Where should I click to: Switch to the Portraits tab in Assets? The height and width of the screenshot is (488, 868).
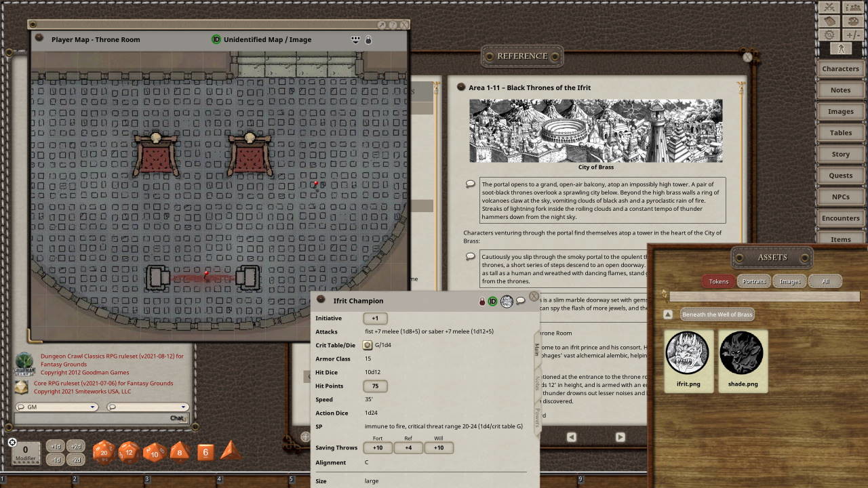[755, 281]
